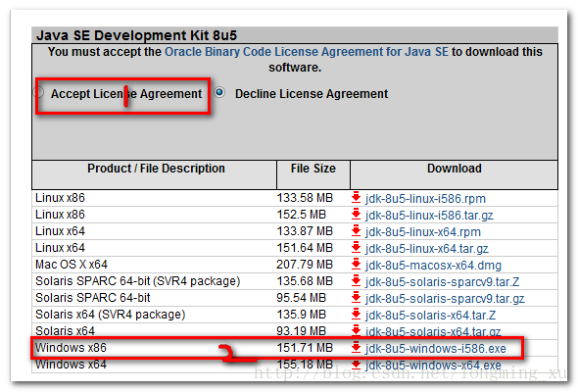
Task: Download jdk-8u5-windows-i586.exe file link
Action: pyautogui.click(x=436, y=349)
